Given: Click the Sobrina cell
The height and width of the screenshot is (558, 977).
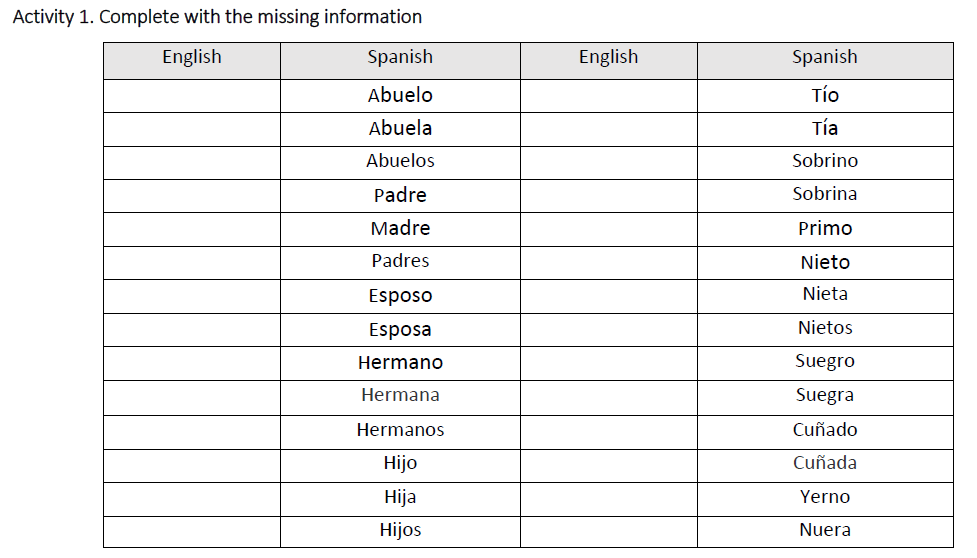Looking at the screenshot, I should pos(825,195).
